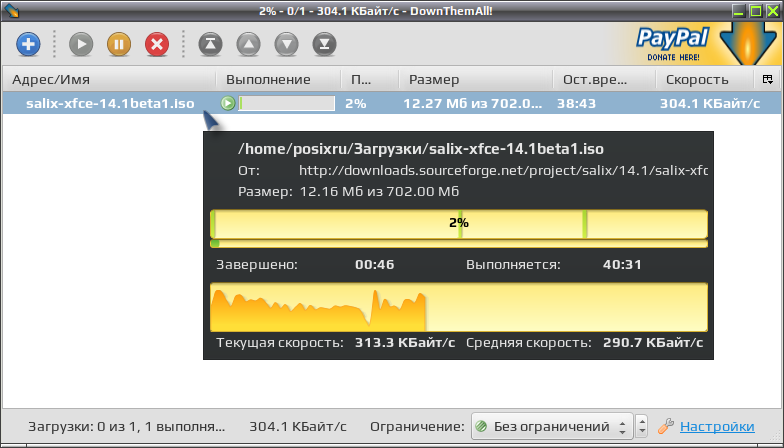Click status text Загрузки: 0 из 1
This screenshot has height=448, width=784.
point(126,426)
